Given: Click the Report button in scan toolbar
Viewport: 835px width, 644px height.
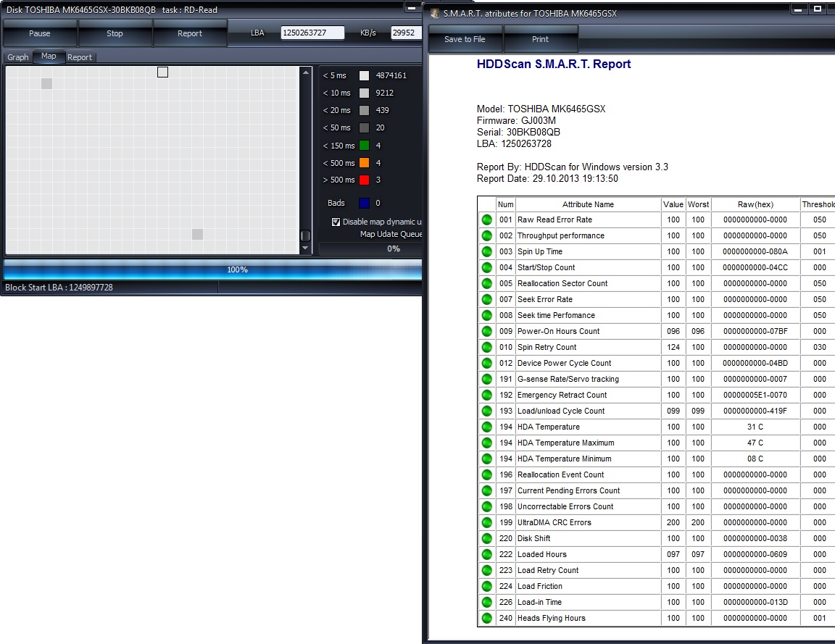Looking at the screenshot, I should point(190,33).
